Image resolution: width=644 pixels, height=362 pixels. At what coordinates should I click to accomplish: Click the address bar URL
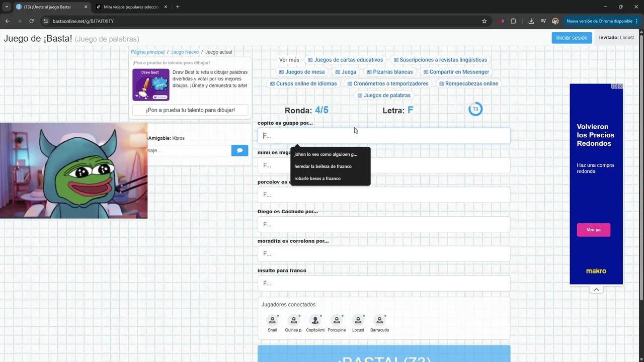(x=83, y=21)
